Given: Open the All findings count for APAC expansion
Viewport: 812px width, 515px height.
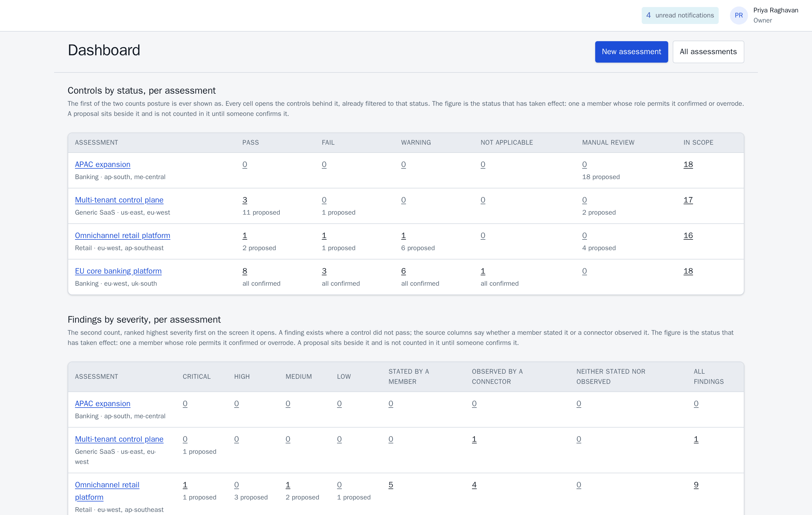Looking at the screenshot, I should point(696,403).
